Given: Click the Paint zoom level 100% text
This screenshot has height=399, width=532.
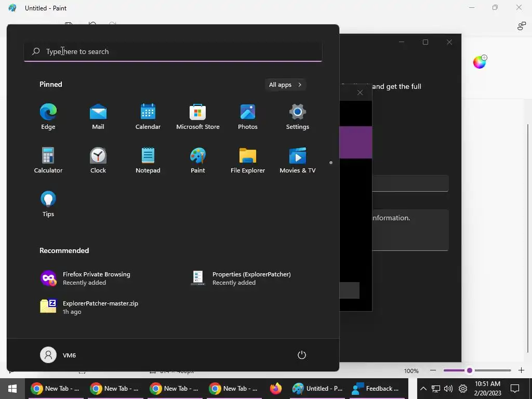Looking at the screenshot, I should click(411, 371).
